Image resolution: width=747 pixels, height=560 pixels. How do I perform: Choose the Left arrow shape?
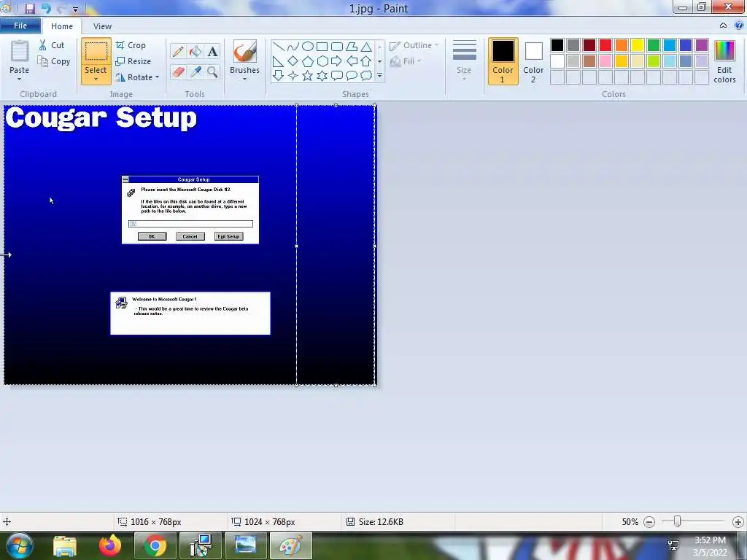(x=352, y=61)
